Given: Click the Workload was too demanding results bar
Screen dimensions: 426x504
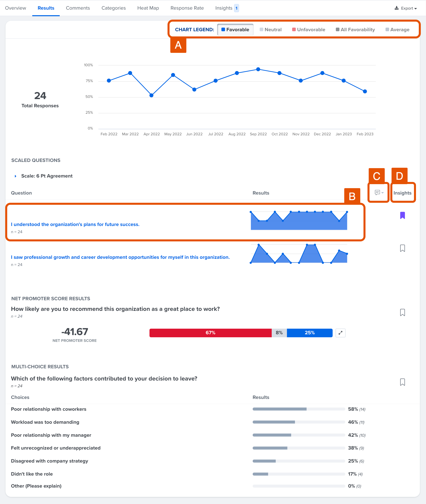Looking at the screenshot, I should (274, 422).
